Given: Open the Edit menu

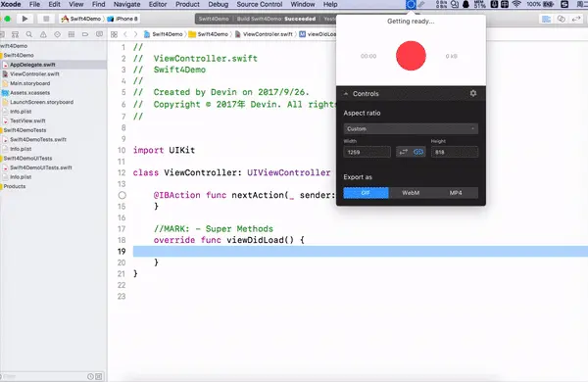Looking at the screenshot, I should coord(54,4).
